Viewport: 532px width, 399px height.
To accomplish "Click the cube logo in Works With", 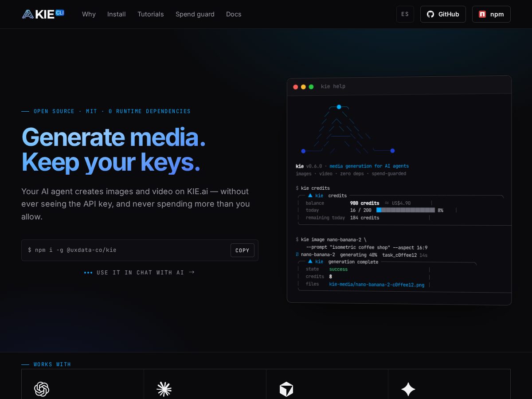I will coord(286,389).
